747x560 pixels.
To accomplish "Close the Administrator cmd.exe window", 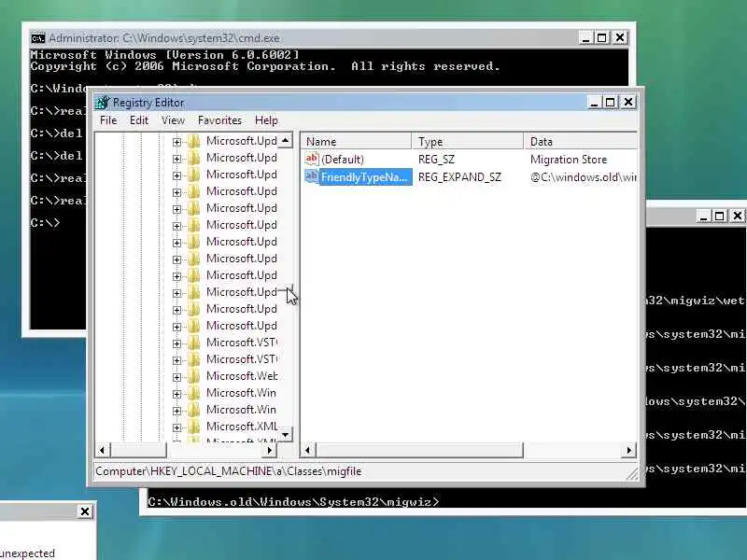I will (620, 38).
